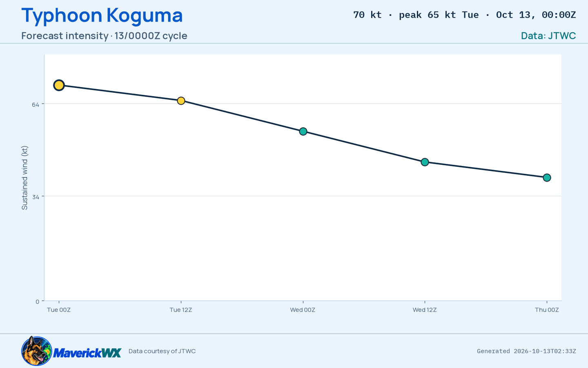Select the Tue 00Z data point

point(59,85)
